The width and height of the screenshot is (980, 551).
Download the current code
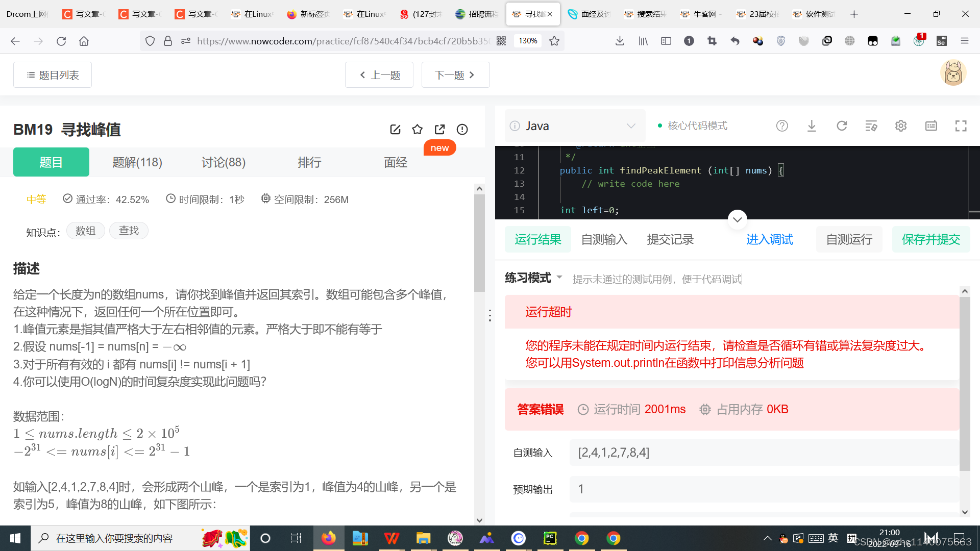tap(812, 126)
